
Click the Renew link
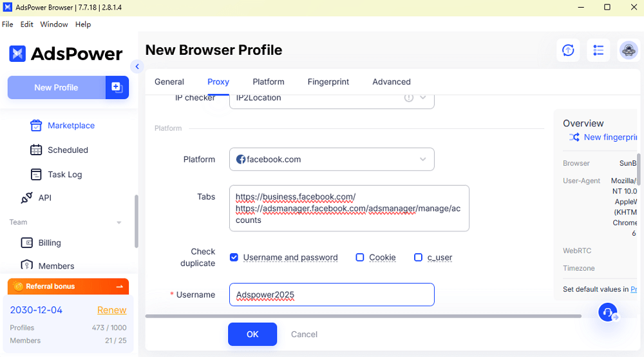(111, 310)
